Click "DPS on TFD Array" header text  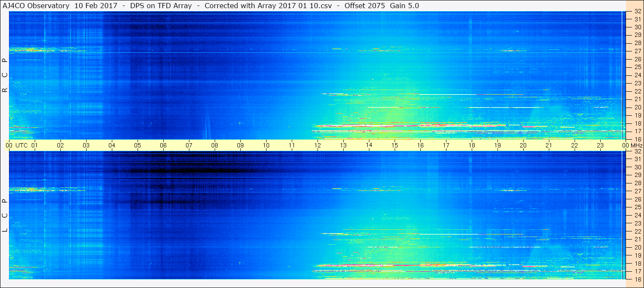161,6
